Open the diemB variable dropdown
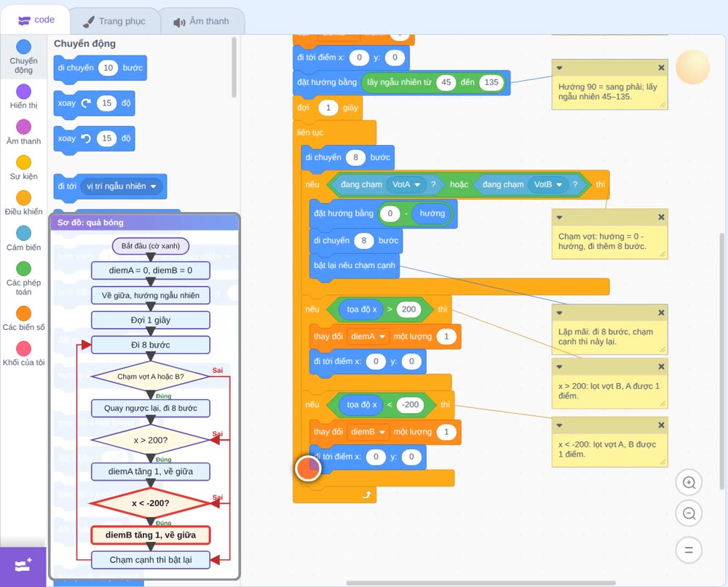Image resolution: width=728 pixels, height=587 pixels. click(x=368, y=432)
